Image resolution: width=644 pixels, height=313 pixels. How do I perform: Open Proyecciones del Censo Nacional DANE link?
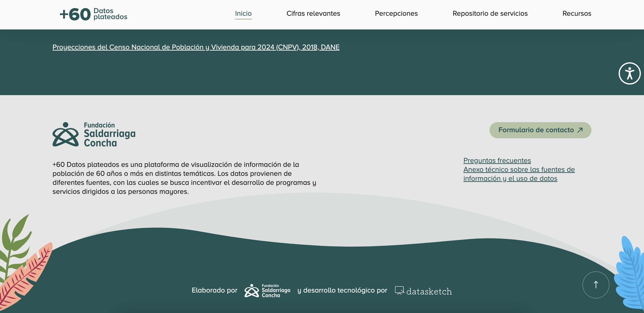point(196,47)
